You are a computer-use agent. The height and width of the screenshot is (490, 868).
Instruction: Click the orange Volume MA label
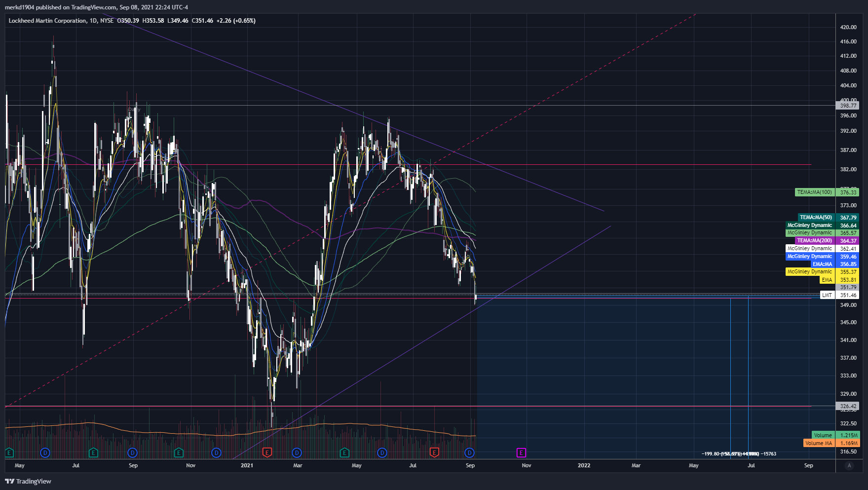(819, 443)
